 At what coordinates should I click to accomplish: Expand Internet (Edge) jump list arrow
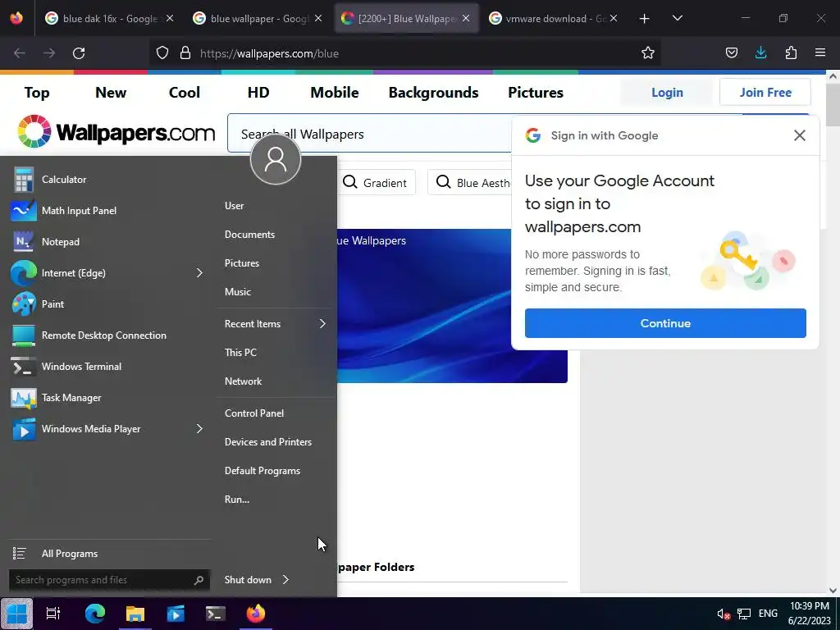[199, 272]
